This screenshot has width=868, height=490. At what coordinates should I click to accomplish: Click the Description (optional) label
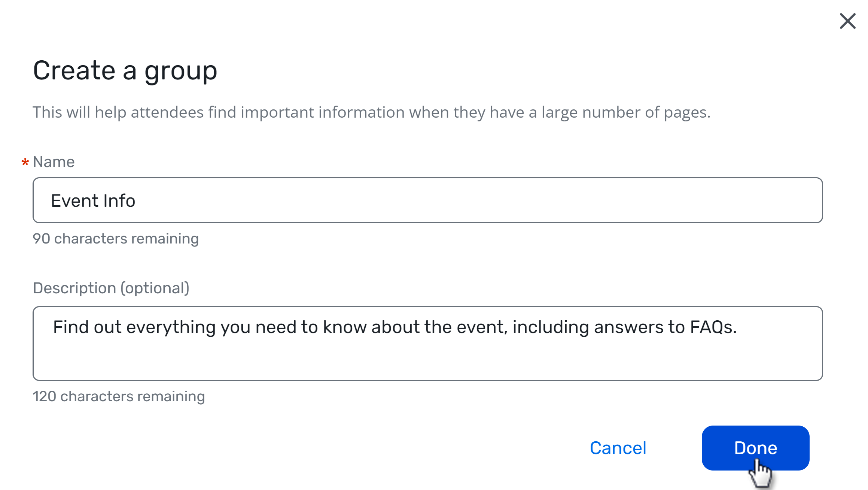[x=111, y=288]
